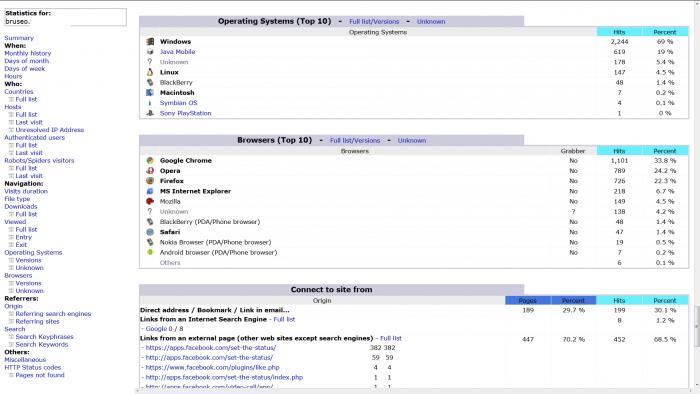Open Search Keyphrases in sidebar
The image size is (700, 394).
click(44, 337)
